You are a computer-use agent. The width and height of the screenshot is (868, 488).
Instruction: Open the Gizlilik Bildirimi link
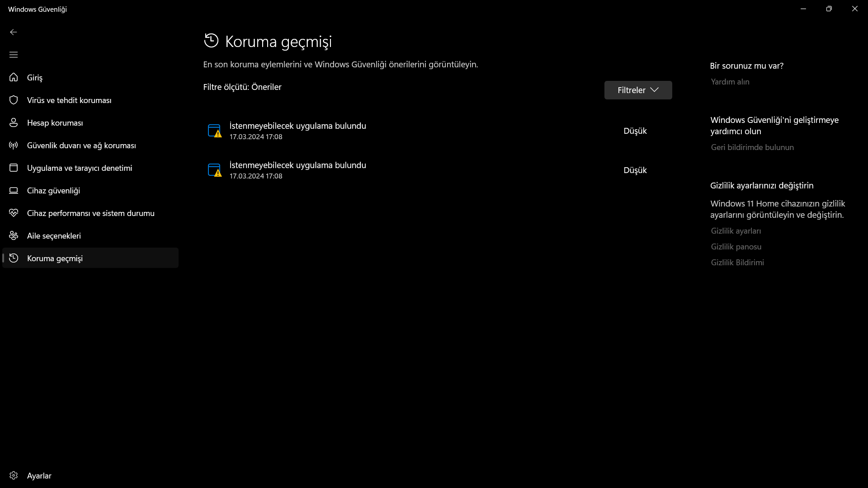pos(737,263)
